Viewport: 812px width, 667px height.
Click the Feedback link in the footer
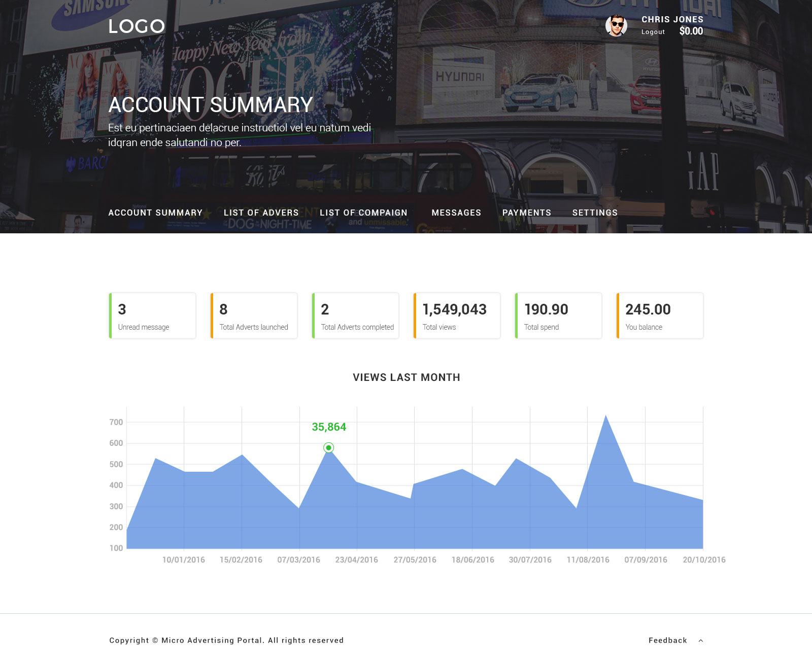pyautogui.click(x=668, y=640)
